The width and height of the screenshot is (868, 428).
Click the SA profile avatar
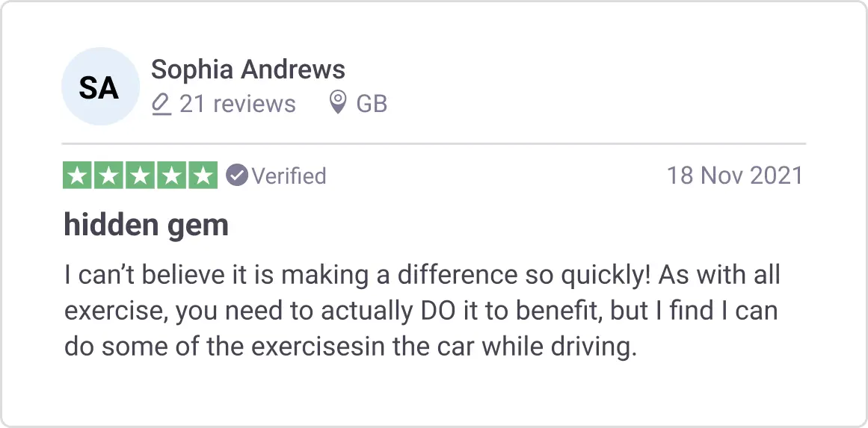100,87
